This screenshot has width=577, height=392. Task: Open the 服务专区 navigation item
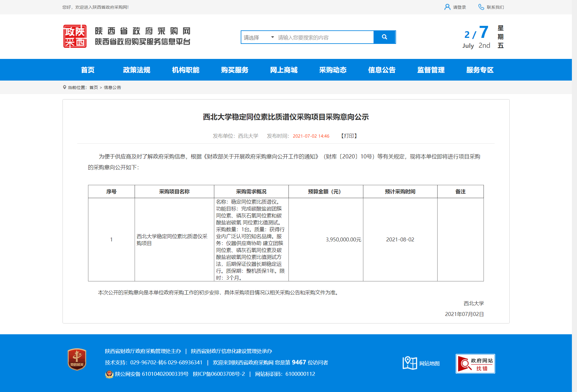click(x=480, y=70)
